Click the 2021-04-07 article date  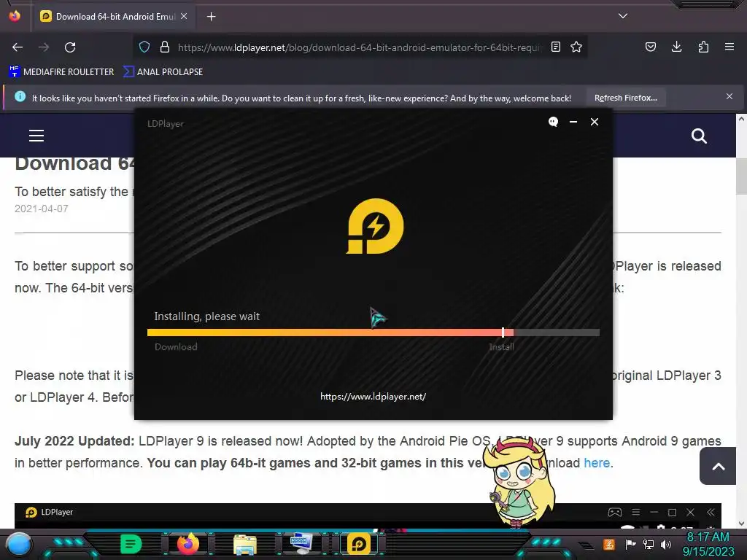pyautogui.click(x=42, y=209)
